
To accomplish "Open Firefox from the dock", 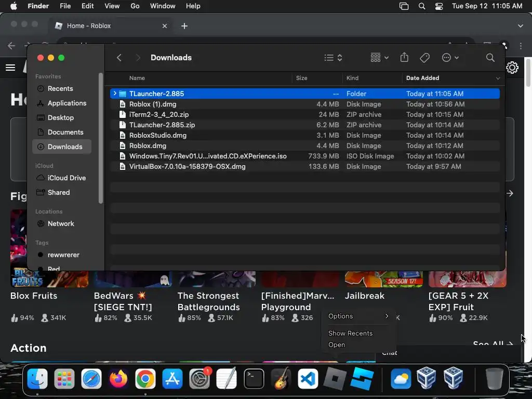I will point(118,378).
